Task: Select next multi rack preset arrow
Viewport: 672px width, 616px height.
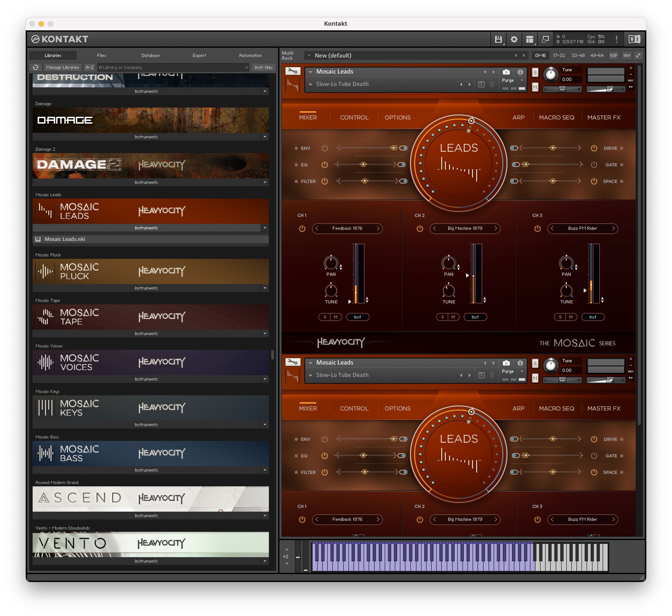Action: click(524, 55)
